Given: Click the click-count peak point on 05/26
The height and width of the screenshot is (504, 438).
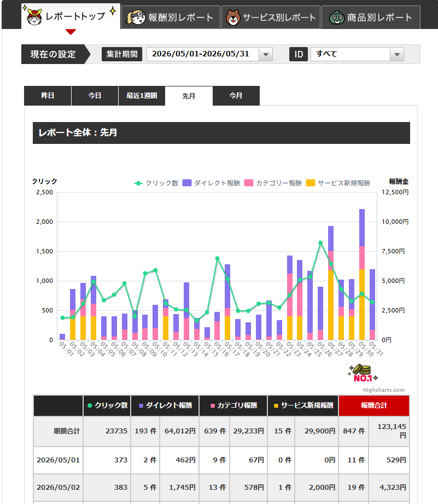Looking at the screenshot, I should tap(320, 243).
